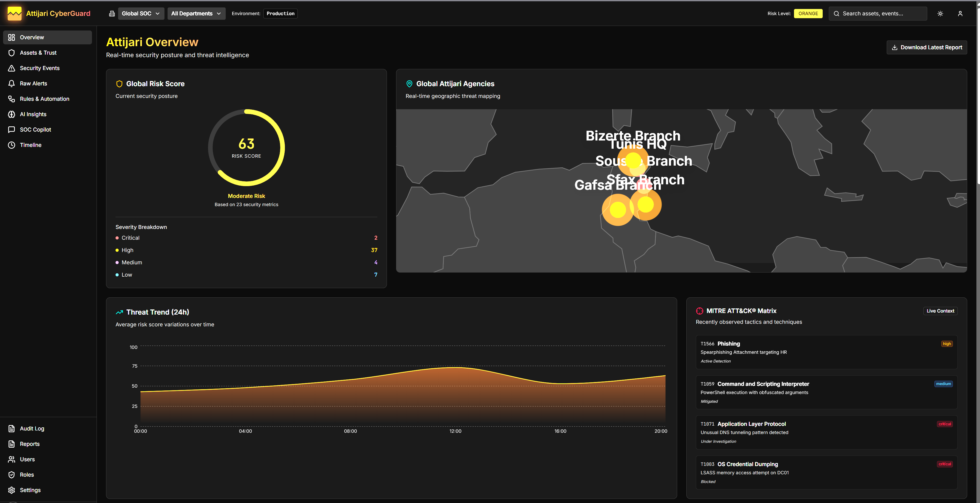This screenshot has height=503, width=980.
Task: Click the Overview grid icon in sidebar
Action: pyautogui.click(x=12, y=37)
